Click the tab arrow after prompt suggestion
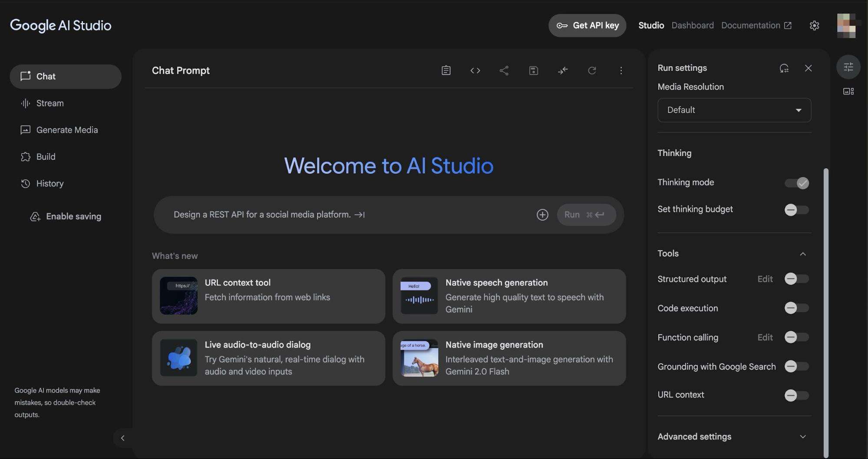 click(360, 215)
